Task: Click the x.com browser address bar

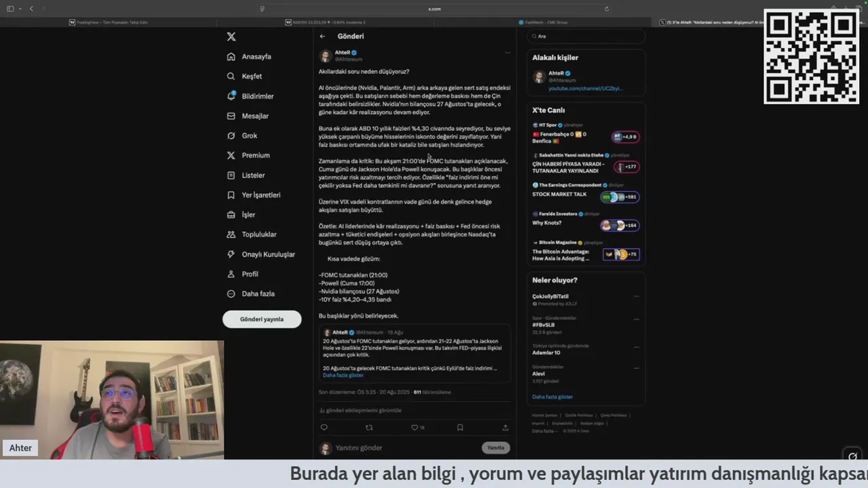Action: click(x=434, y=9)
